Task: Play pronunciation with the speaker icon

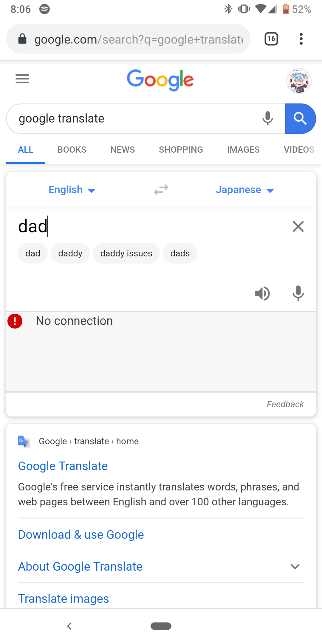Action: (262, 293)
